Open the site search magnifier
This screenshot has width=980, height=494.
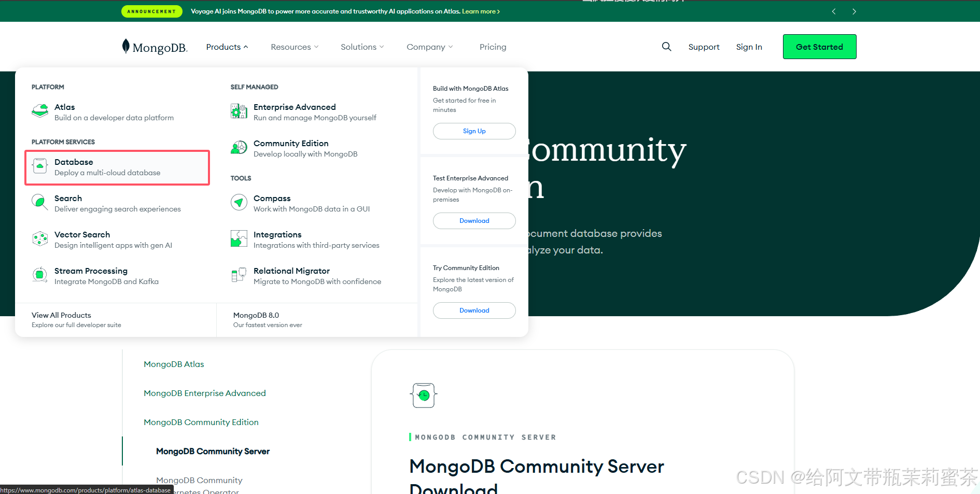(x=666, y=47)
